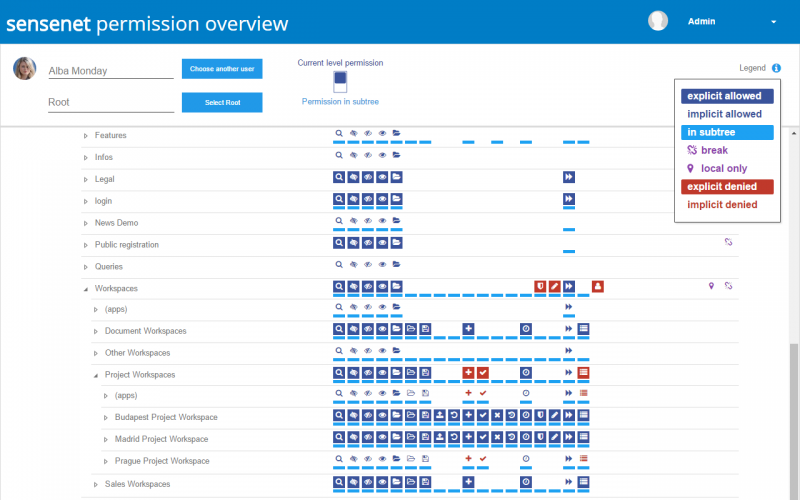Expand the Budapest Project Workspace node
Image resolution: width=800 pixels, height=500 pixels.
[x=106, y=418]
